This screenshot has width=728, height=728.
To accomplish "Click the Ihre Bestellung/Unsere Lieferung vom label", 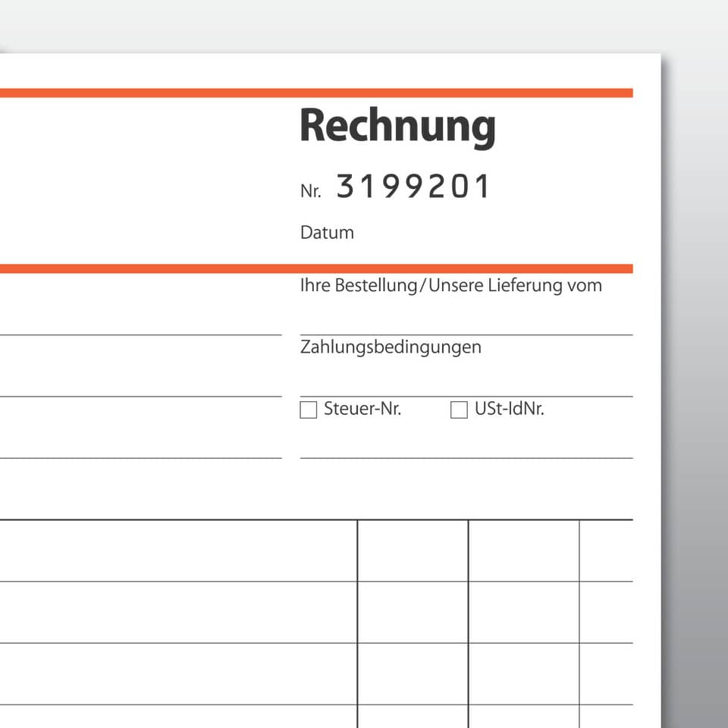I will [x=450, y=286].
